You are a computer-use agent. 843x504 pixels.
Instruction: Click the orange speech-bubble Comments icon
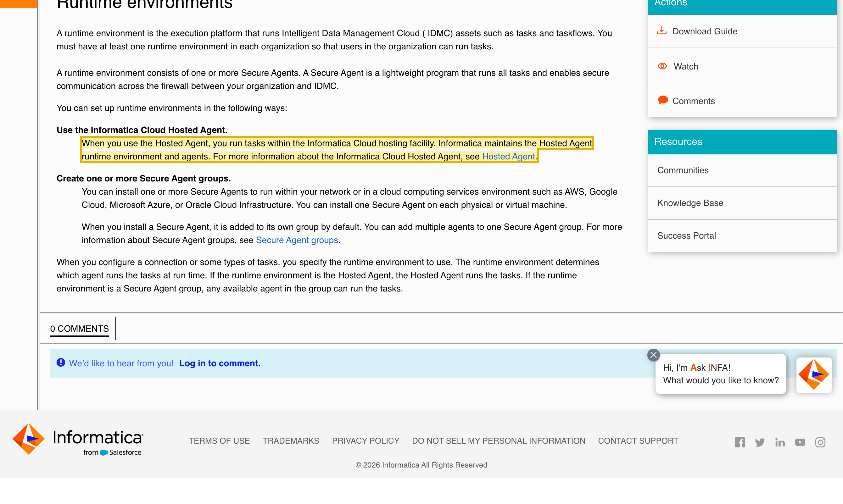coord(662,100)
